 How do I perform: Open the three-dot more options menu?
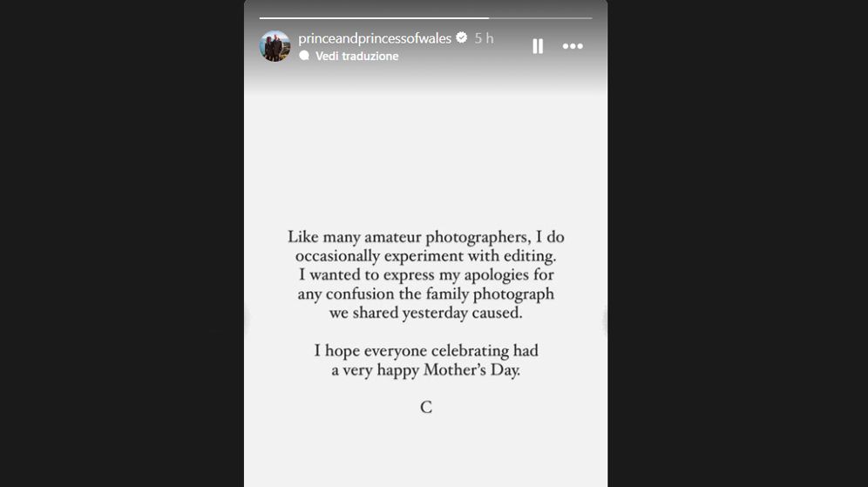(573, 46)
